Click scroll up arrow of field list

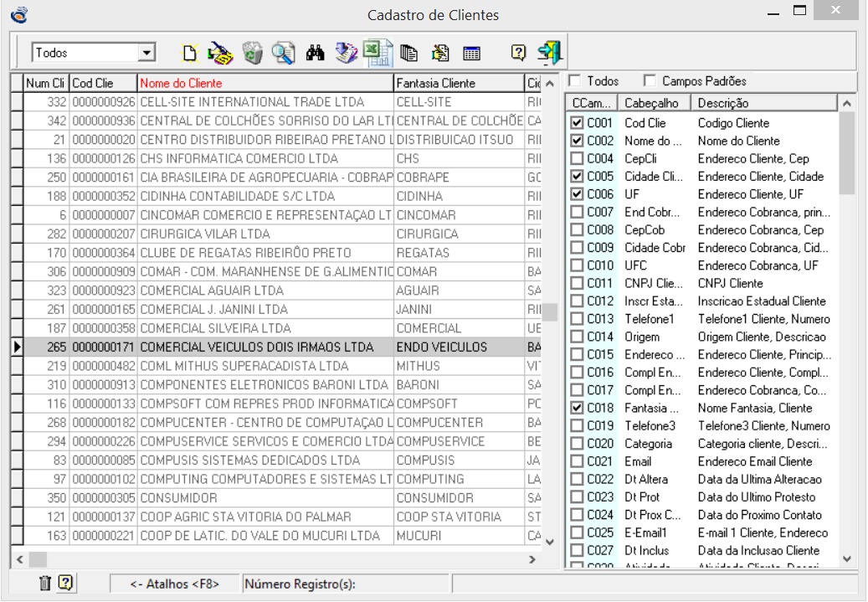tap(846, 103)
